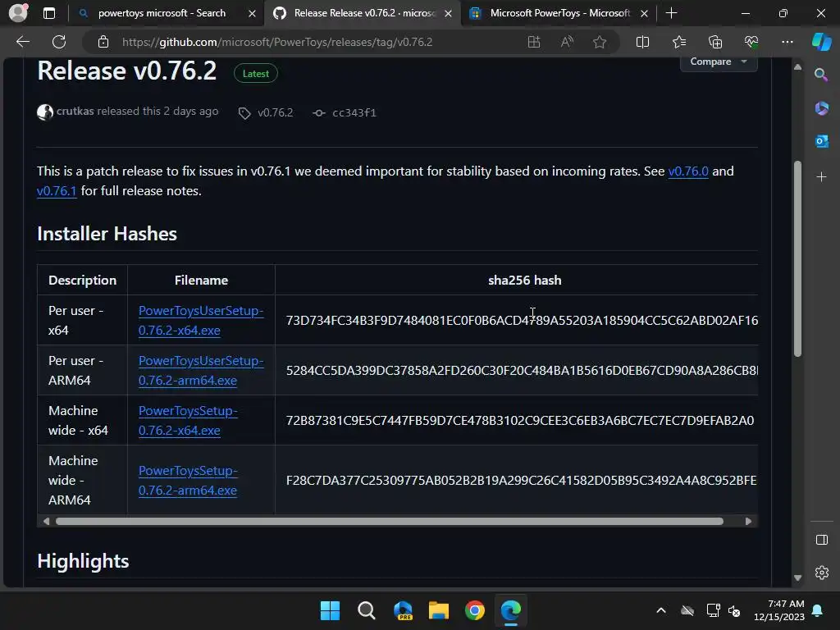Click the hash starting with 73D734FC
The height and width of the screenshot is (630, 840).
tap(522, 321)
